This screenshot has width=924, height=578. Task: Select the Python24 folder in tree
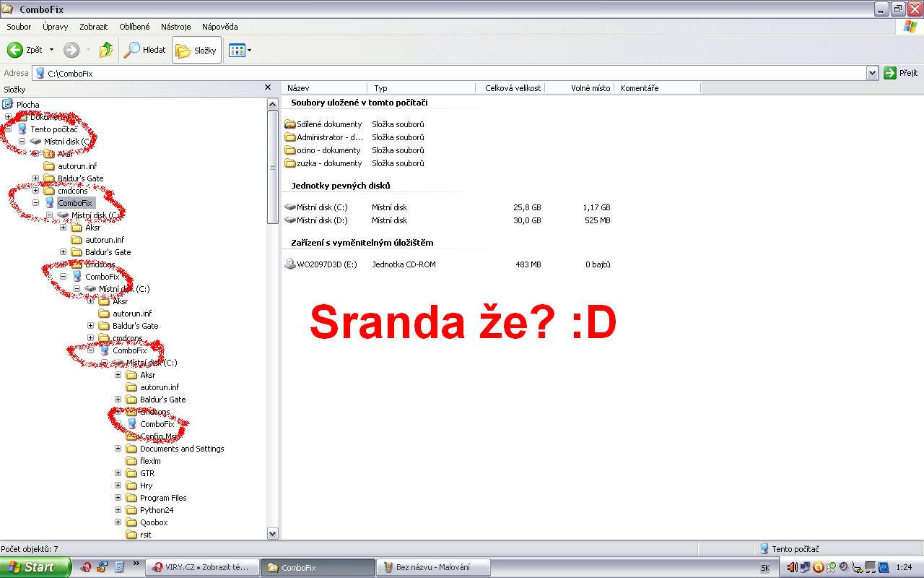156,510
